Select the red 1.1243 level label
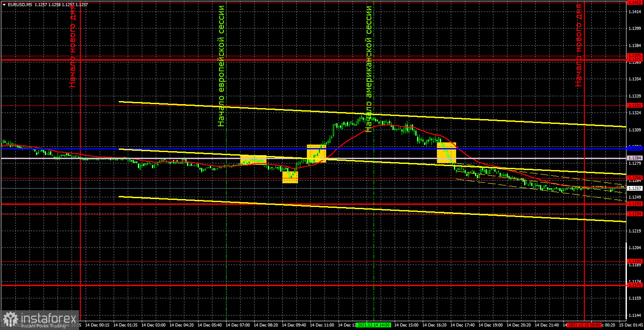The height and width of the screenshot is (330, 644). coord(634,204)
